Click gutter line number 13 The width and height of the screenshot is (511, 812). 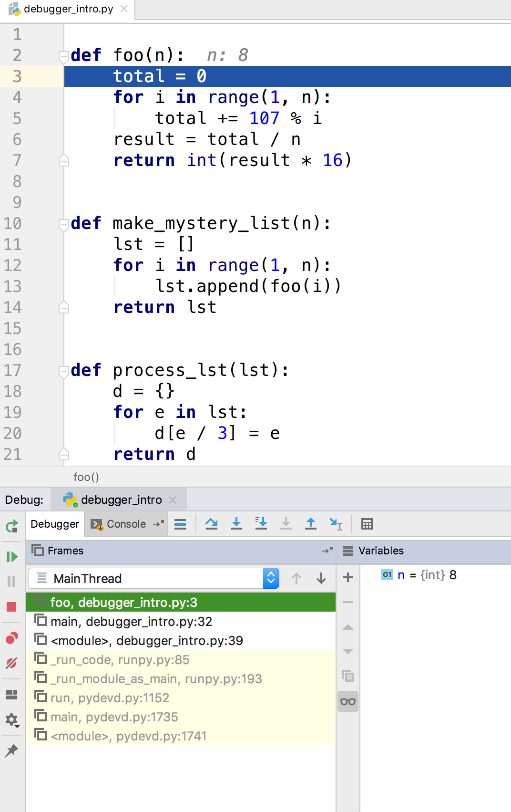[x=13, y=286]
